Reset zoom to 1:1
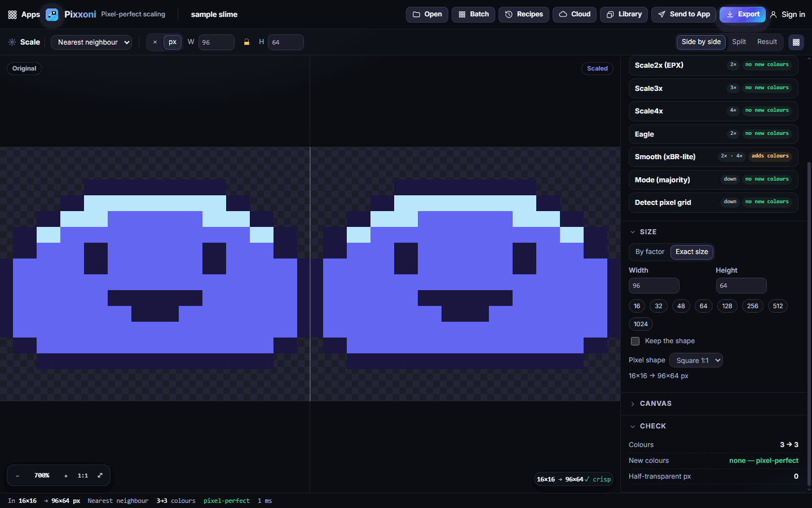The height and width of the screenshot is (508, 812). pos(83,476)
